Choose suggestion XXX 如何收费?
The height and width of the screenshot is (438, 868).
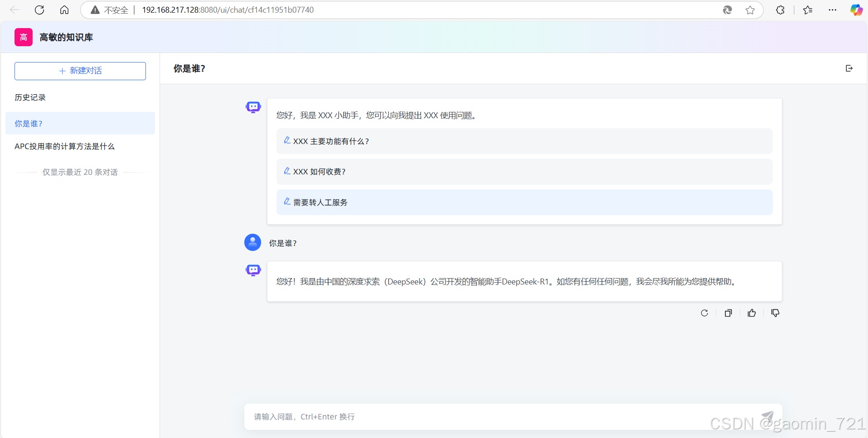click(524, 172)
